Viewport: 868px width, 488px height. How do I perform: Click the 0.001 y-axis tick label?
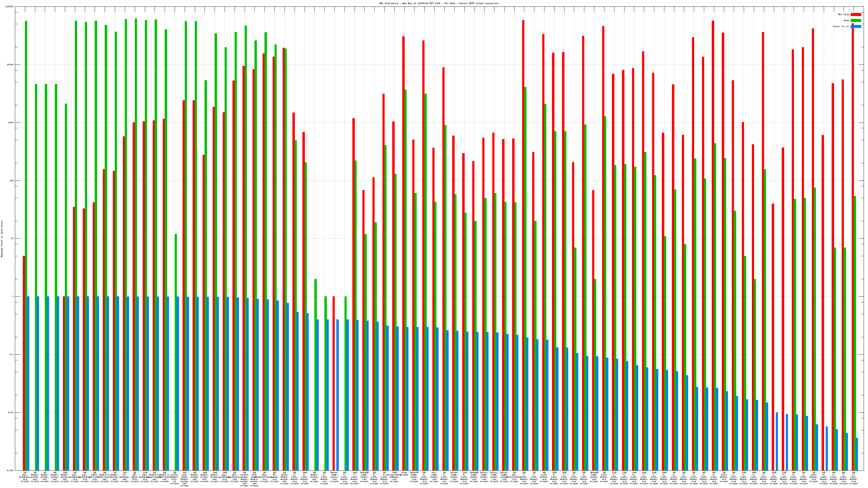[x=11, y=470]
